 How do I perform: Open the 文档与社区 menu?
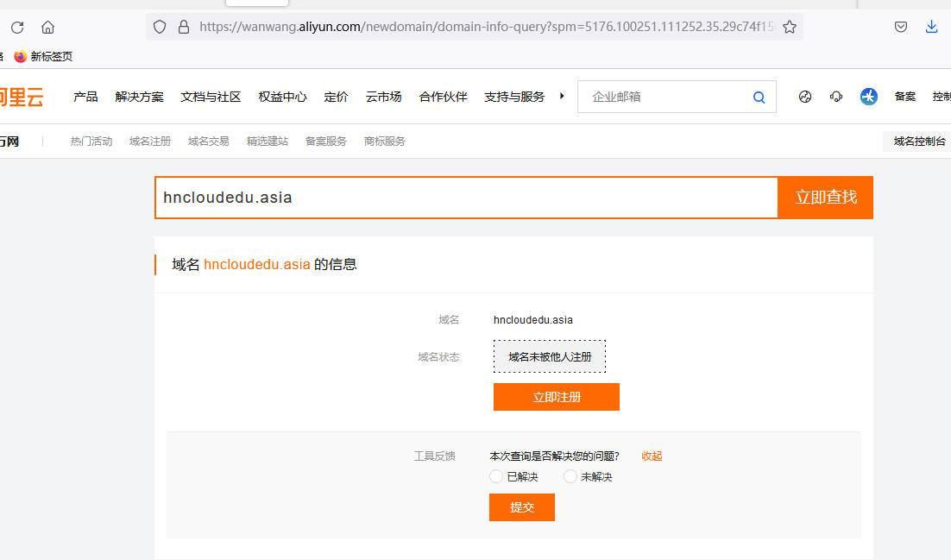(x=211, y=98)
